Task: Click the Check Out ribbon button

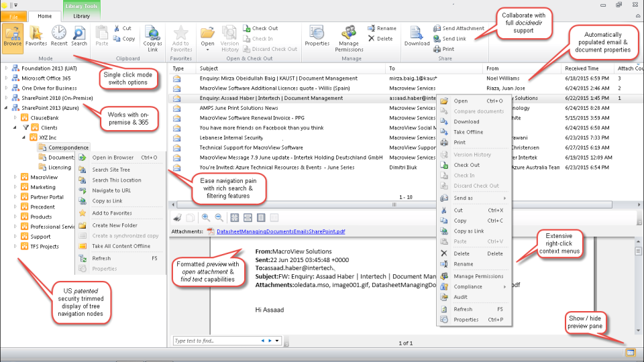Action: 260,28
